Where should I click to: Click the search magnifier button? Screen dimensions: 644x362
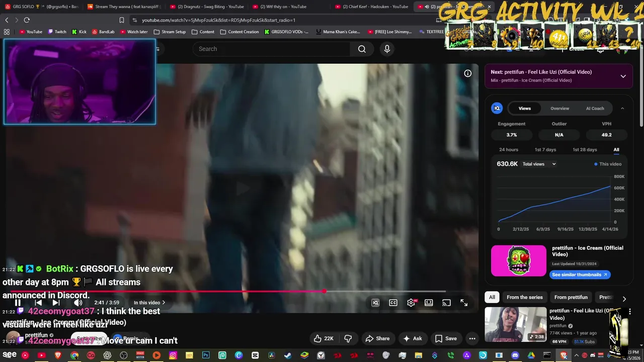tap(362, 49)
